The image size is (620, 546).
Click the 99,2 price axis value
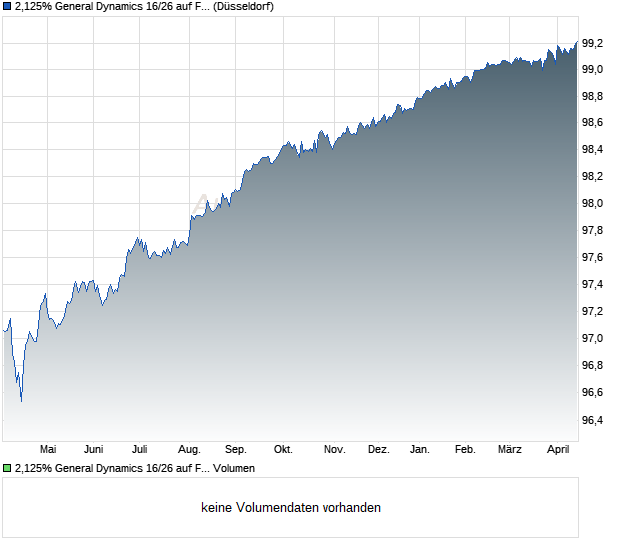(593, 43)
